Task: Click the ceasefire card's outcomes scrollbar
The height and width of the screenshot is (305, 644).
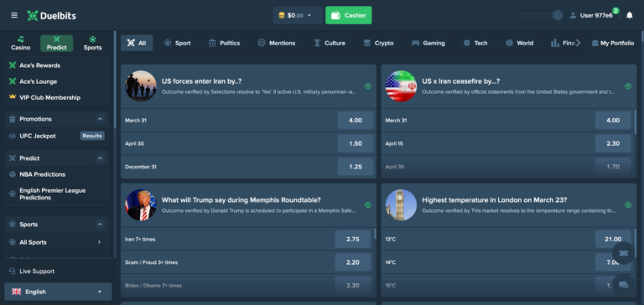Action: point(635,122)
